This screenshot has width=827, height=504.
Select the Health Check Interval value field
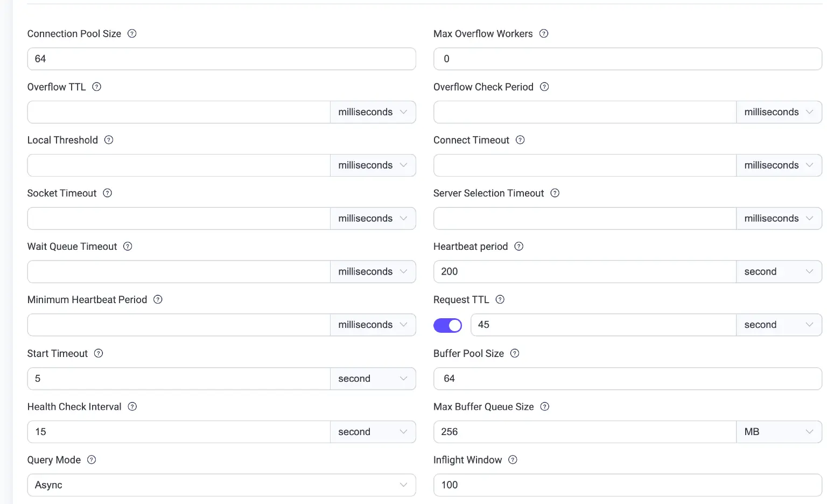point(179,432)
